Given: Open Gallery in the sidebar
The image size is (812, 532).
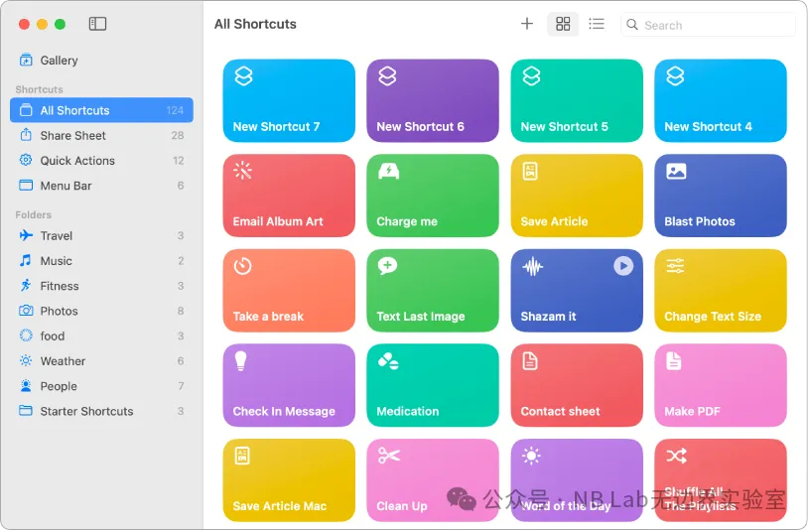Looking at the screenshot, I should click(x=59, y=61).
